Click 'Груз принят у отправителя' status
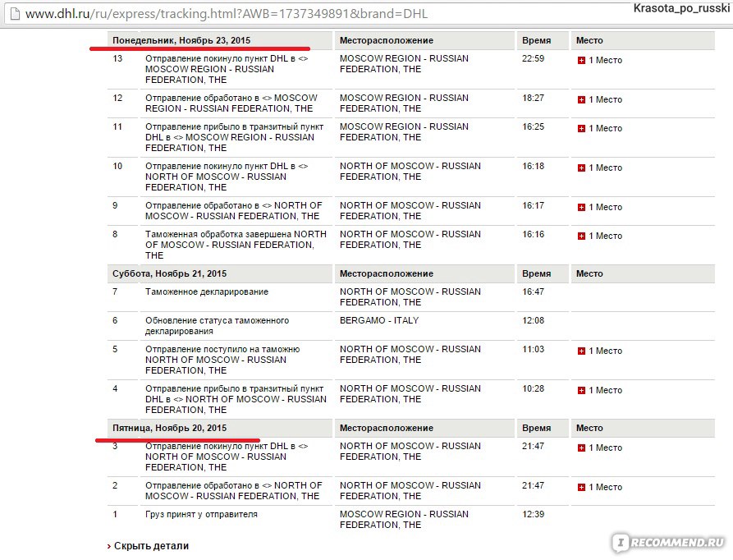Viewport: 733px width, 560px height. pos(201,514)
